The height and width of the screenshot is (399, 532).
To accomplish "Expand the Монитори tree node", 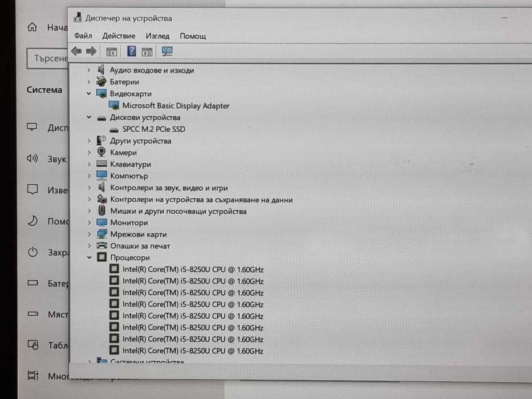I will click(89, 222).
